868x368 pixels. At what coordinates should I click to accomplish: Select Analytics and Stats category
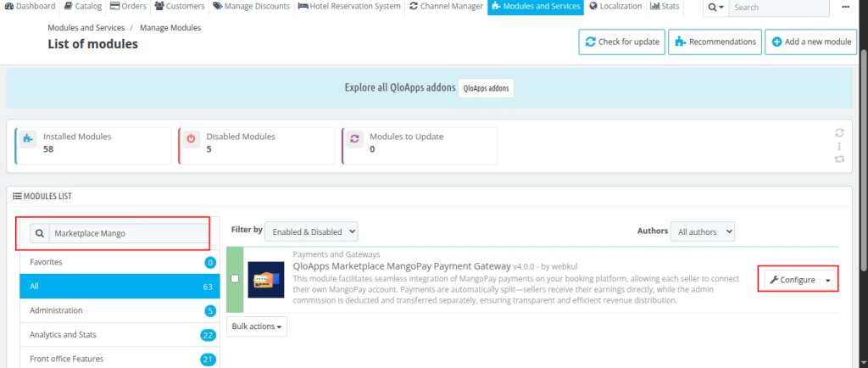tap(120, 335)
